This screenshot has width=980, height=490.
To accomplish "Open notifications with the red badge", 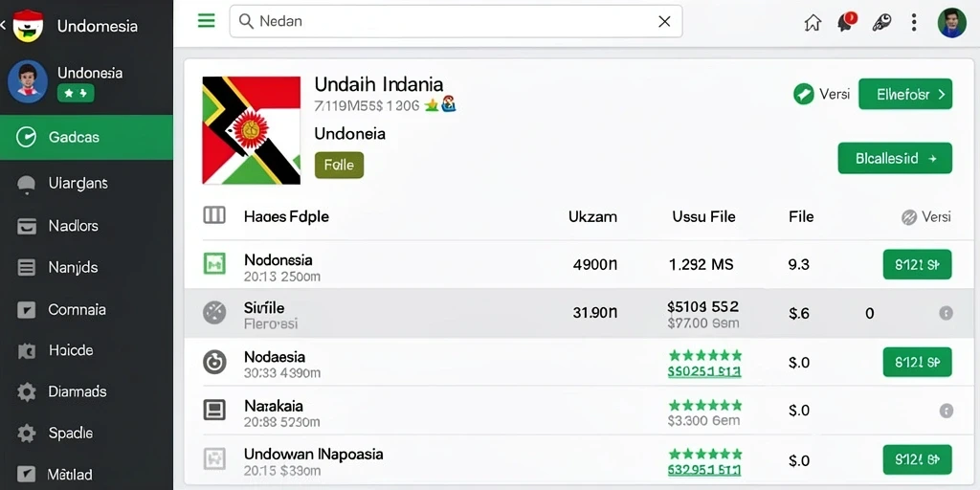I will click(x=846, y=23).
